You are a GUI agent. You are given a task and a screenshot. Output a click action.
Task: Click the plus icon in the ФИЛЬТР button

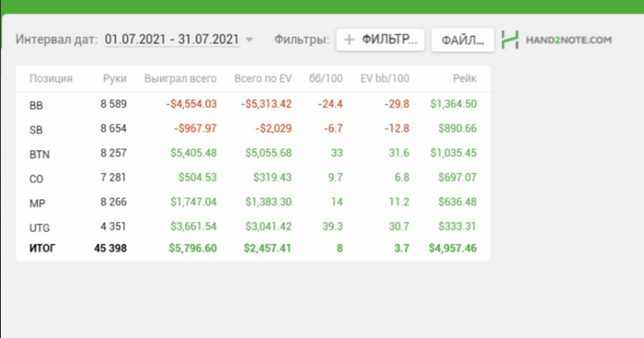point(349,40)
